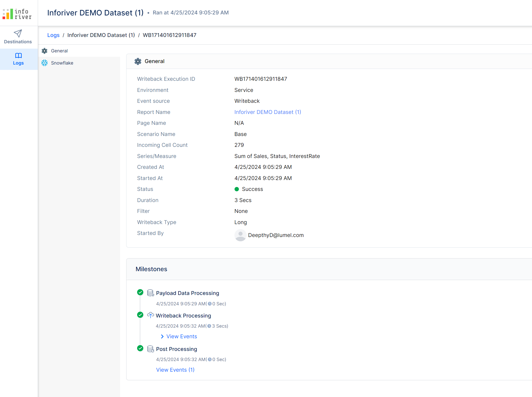The image size is (532, 397).
Task: Click the Inforiver logo icon
Action: (8, 14)
